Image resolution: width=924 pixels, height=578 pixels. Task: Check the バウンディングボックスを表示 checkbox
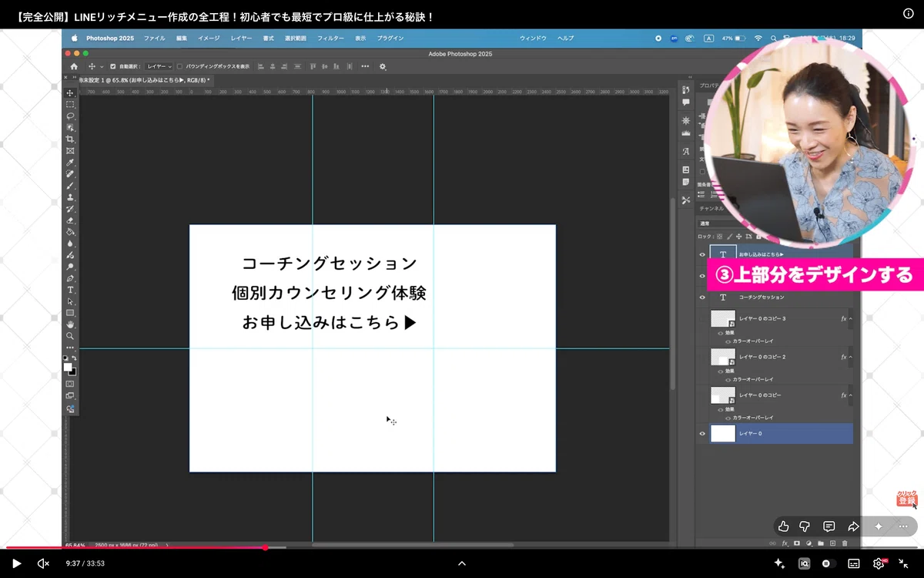coord(180,66)
